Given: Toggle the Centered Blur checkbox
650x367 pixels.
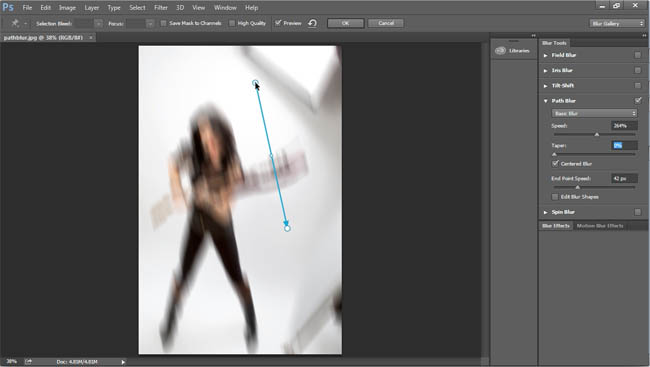Looking at the screenshot, I should (555, 163).
